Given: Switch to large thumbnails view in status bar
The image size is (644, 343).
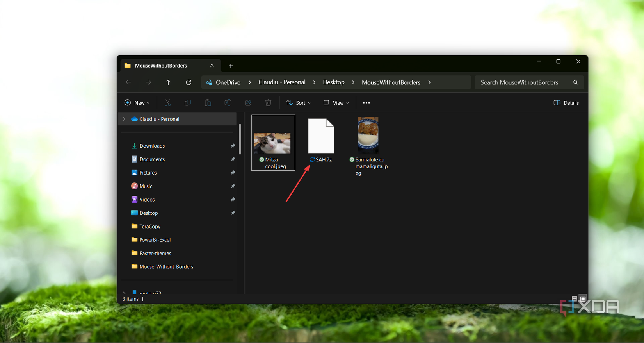Looking at the screenshot, I should click(x=583, y=299).
